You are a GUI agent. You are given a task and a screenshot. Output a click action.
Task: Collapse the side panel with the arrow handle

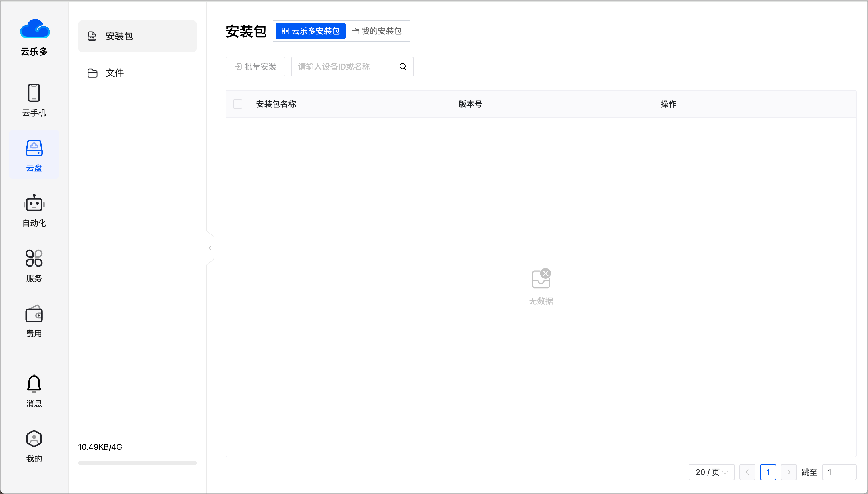point(210,248)
